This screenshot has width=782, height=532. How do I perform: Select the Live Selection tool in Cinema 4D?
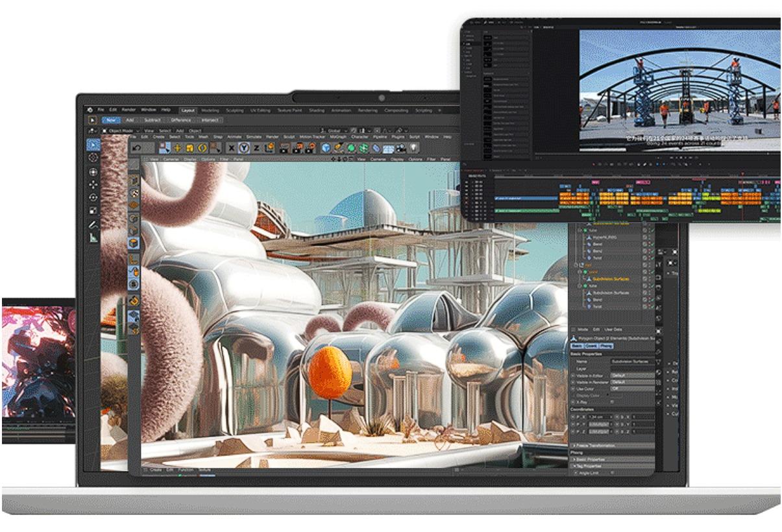165,148
